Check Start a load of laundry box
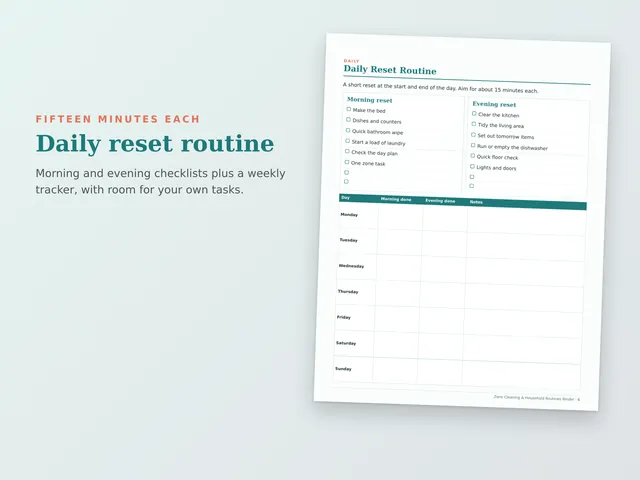This screenshot has height=480, width=640. (x=347, y=141)
